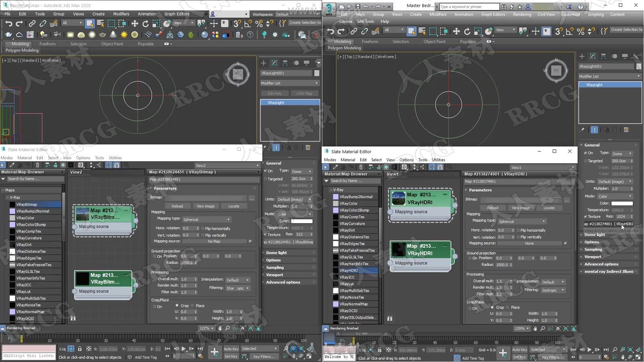Image resolution: width=644 pixels, height=362 pixels.
Task: Toggle Texture checkbox in right General rollout
Action: point(586,216)
